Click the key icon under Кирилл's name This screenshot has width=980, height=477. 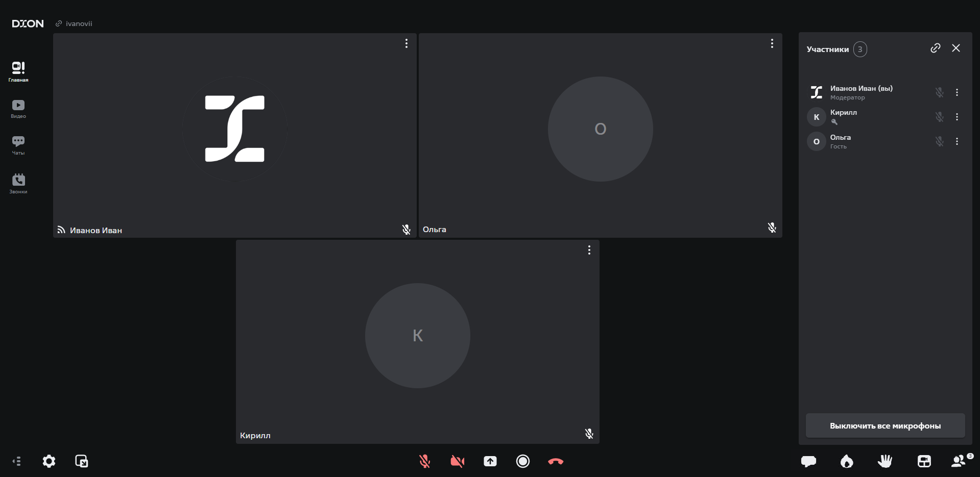(834, 122)
